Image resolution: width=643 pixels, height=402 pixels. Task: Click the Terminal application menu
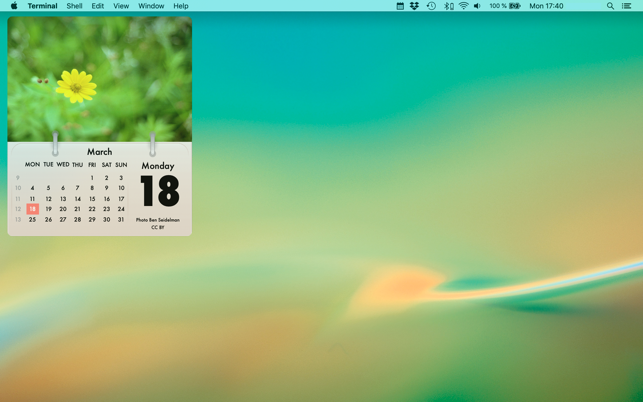tap(42, 6)
